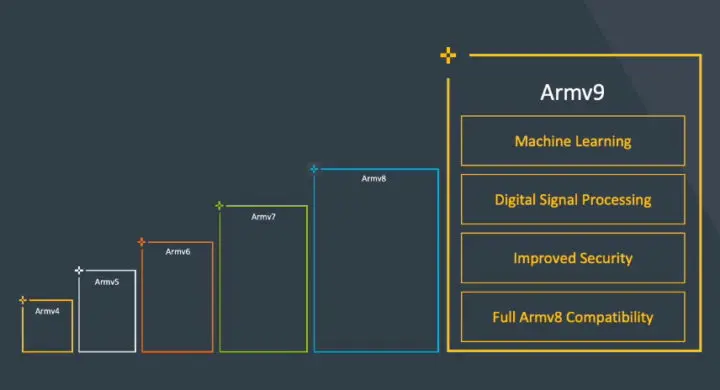Screen dimensions: 720x390
Task: Click the Armv9 title text
Action: coord(572,92)
